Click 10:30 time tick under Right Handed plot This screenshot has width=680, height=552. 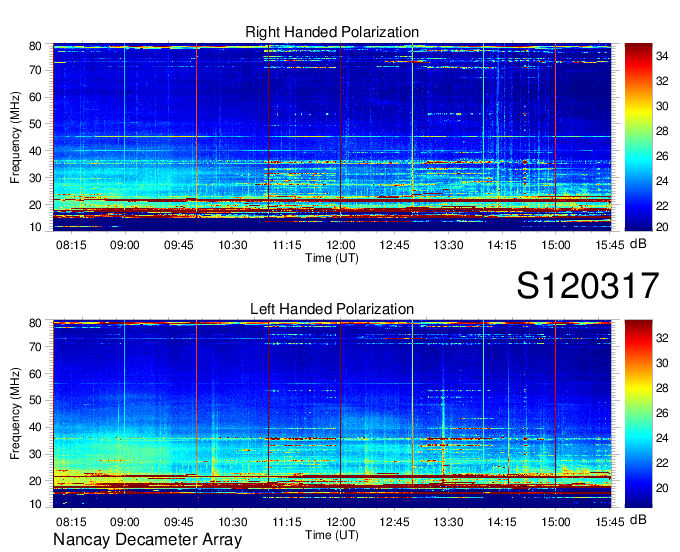[232, 245]
